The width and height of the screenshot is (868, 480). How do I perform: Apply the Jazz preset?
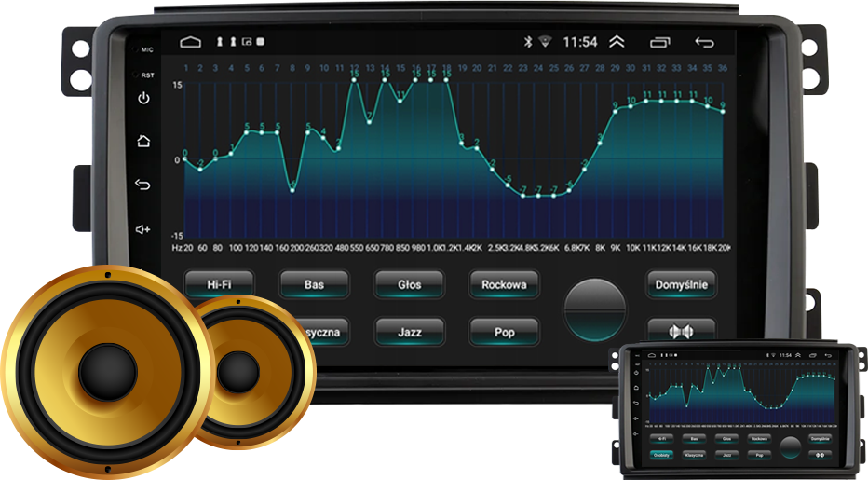[409, 332]
